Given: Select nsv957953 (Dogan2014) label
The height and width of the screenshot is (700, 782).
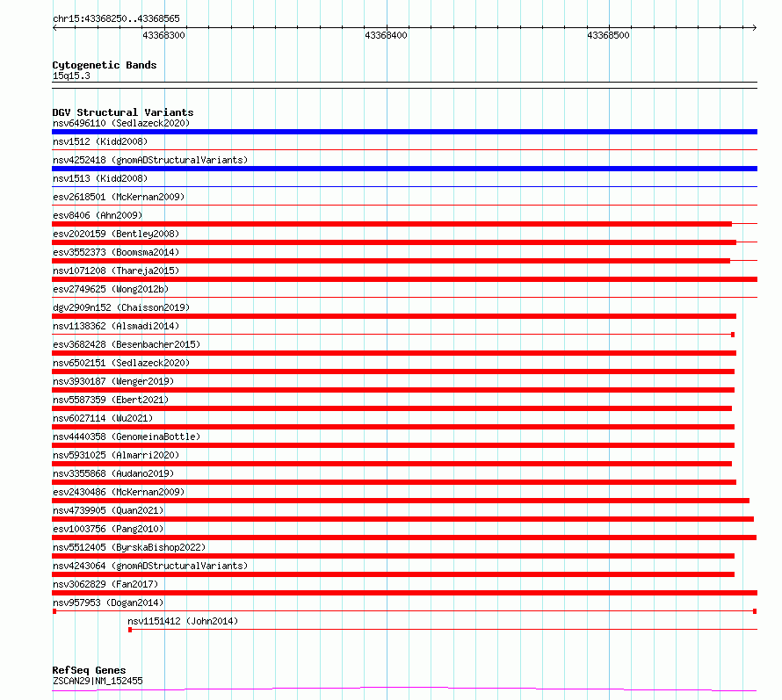Looking at the screenshot, I should 108,603.
